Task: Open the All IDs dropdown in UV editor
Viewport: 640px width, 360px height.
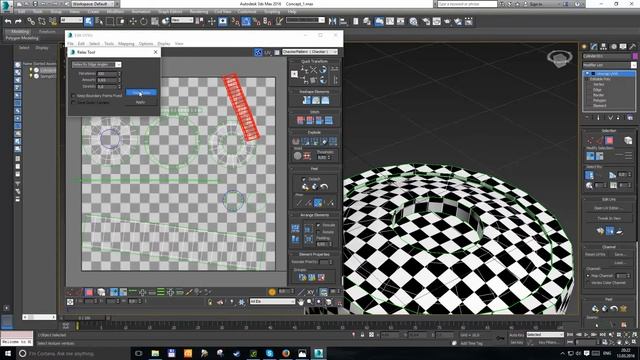Action: coord(272,301)
